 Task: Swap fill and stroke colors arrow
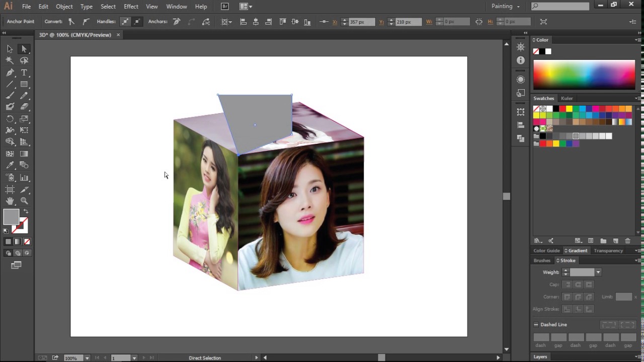pyautogui.click(x=26, y=211)
